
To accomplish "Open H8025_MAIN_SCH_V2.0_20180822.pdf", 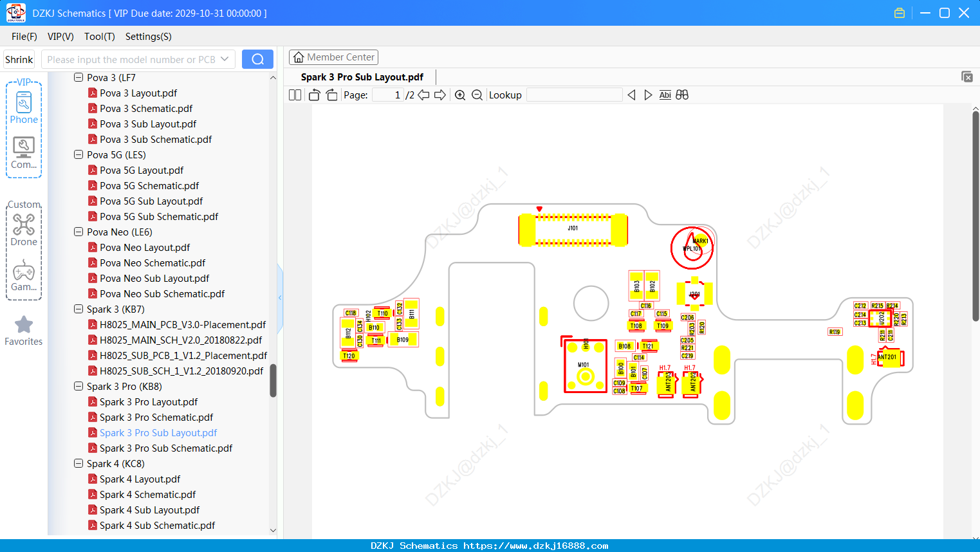I will tap(180, 340).
